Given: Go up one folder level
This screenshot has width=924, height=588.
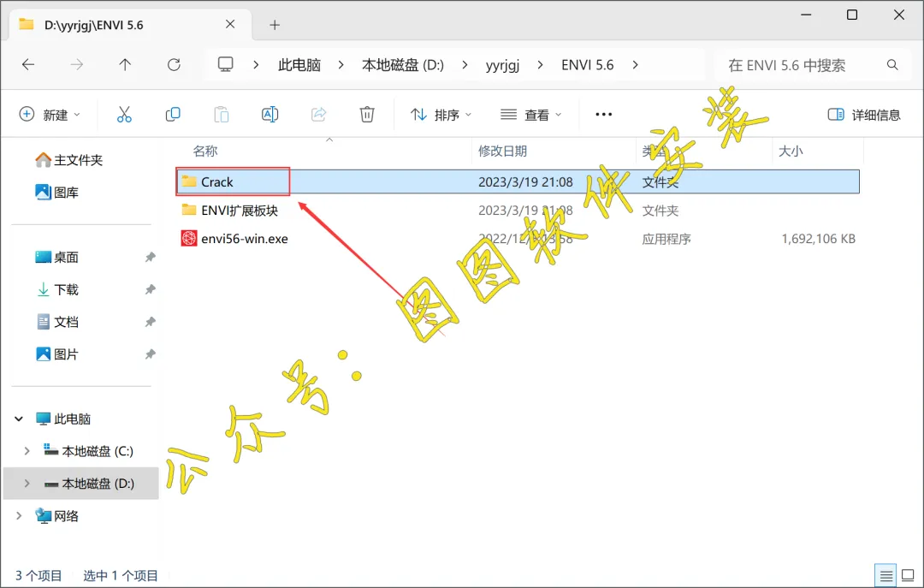Looking at the screenshot, I should pyautogui.click(x=125, y=64).
